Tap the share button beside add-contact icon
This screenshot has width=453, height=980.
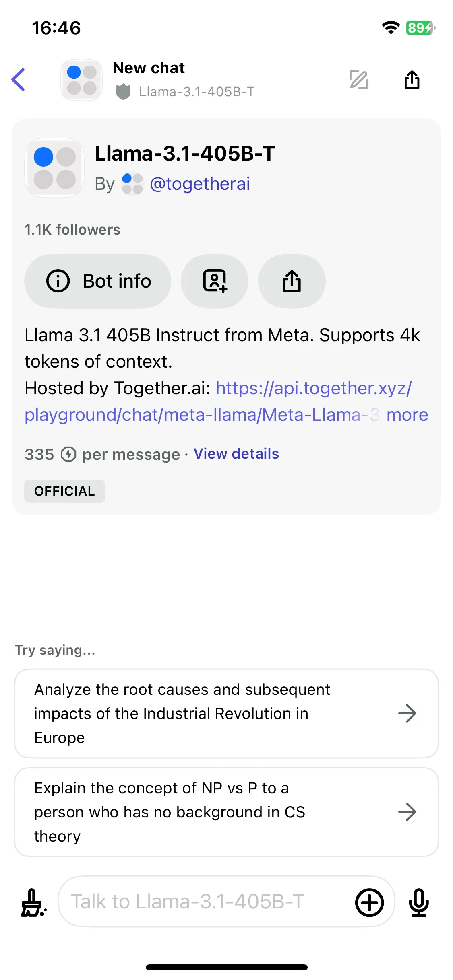[292, 281]
